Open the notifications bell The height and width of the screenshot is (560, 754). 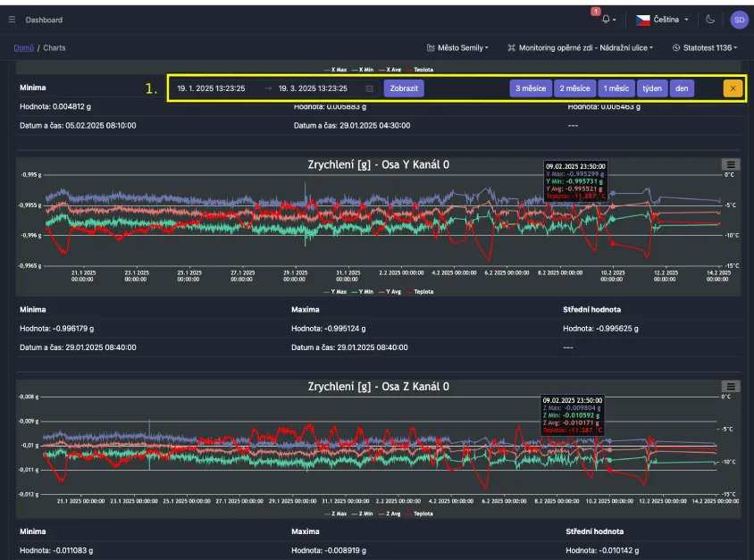[607, 19]
